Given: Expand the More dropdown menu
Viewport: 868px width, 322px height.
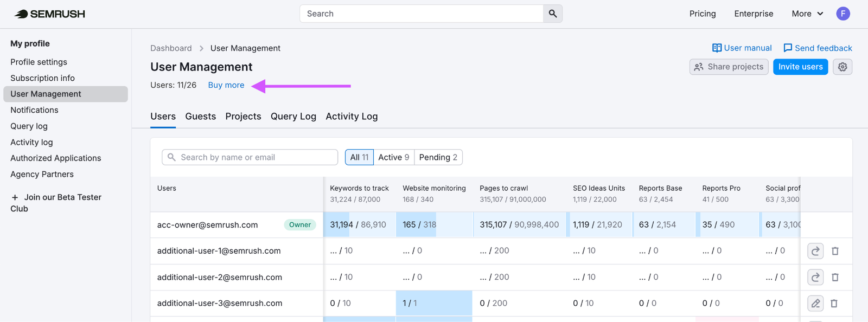Looking at the screenshot, I should 807,14.
